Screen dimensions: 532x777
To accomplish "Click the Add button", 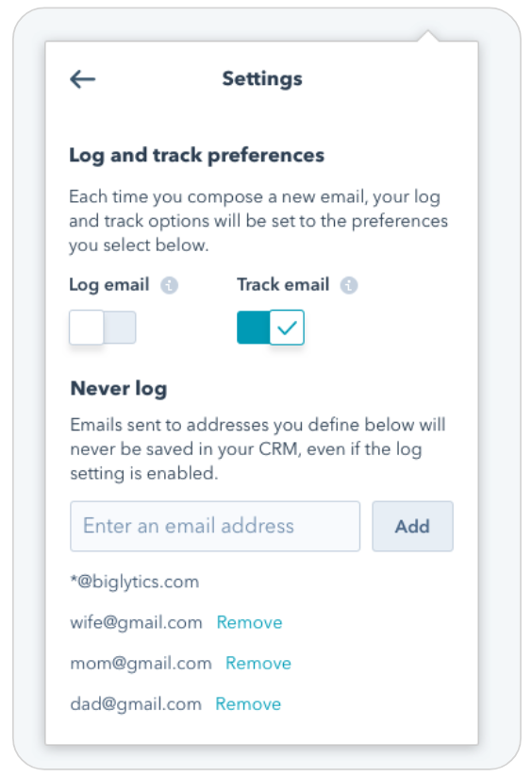I will pyautogui.click(x=413, y=526).
